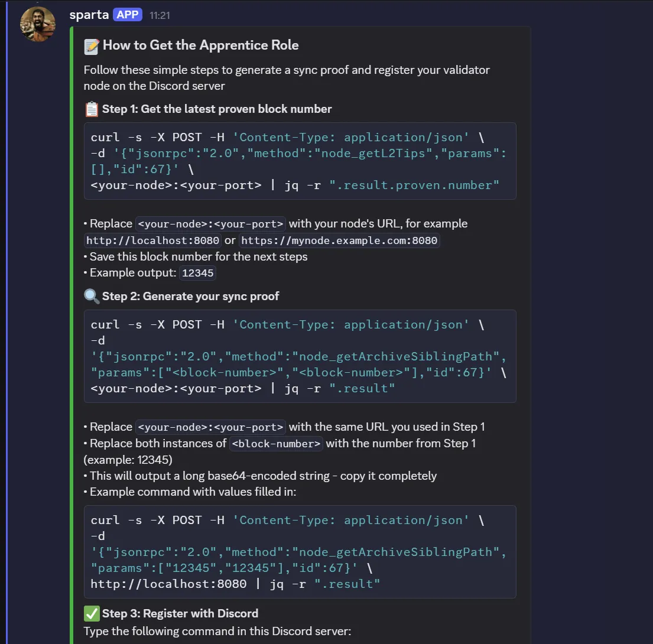
Task: Click the inline <your-node>:<your-port> under Step 1
Action: pos(211,224)
